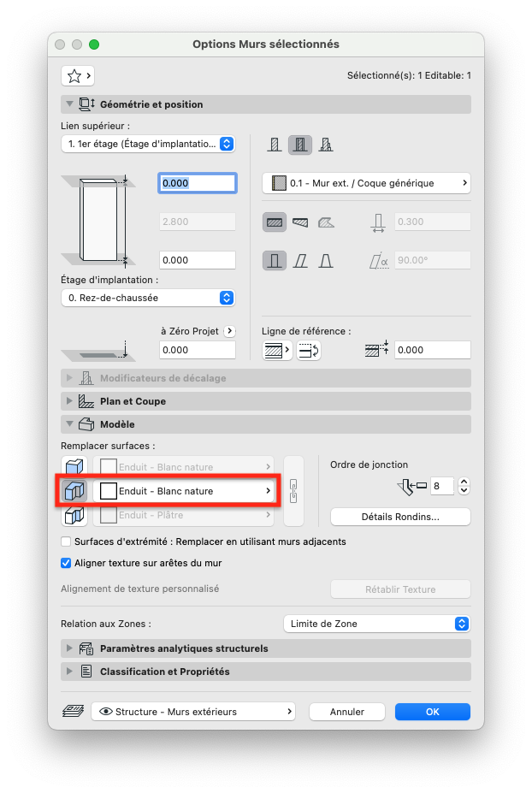
Task: Select the double-slanted wall profile icon
Action: (x=326, y=260)
